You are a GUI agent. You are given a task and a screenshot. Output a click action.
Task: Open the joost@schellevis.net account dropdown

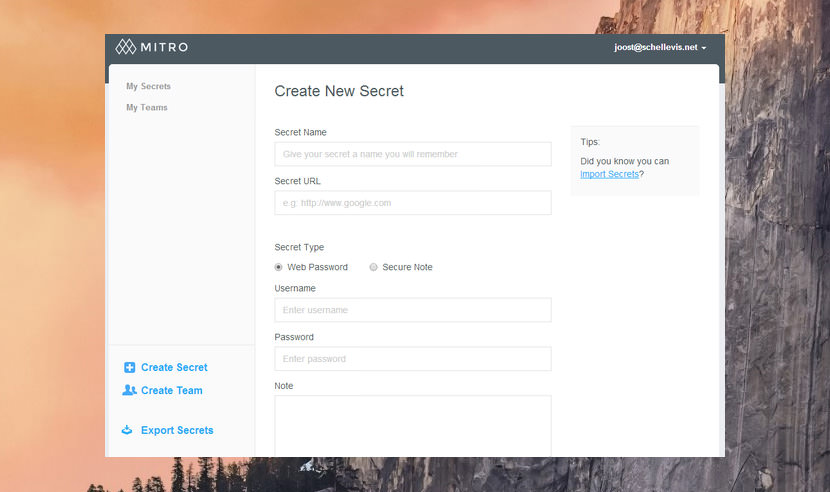point(660,47)
